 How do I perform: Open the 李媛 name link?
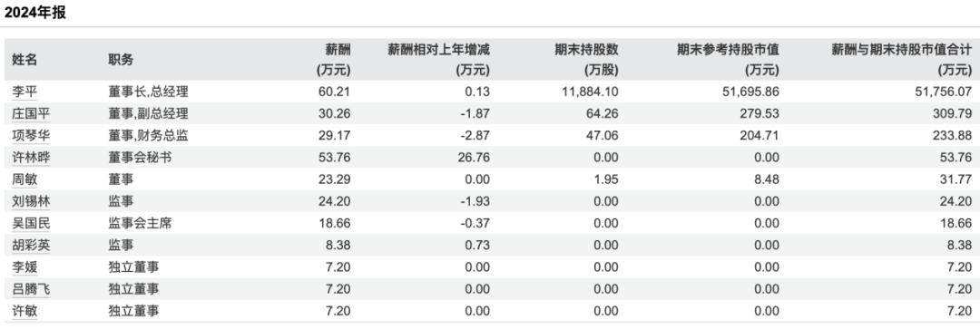(24, 267)
